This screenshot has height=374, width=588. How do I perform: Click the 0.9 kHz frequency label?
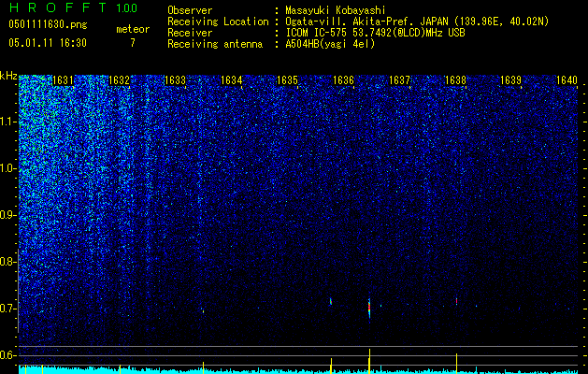tap(7, 215)
